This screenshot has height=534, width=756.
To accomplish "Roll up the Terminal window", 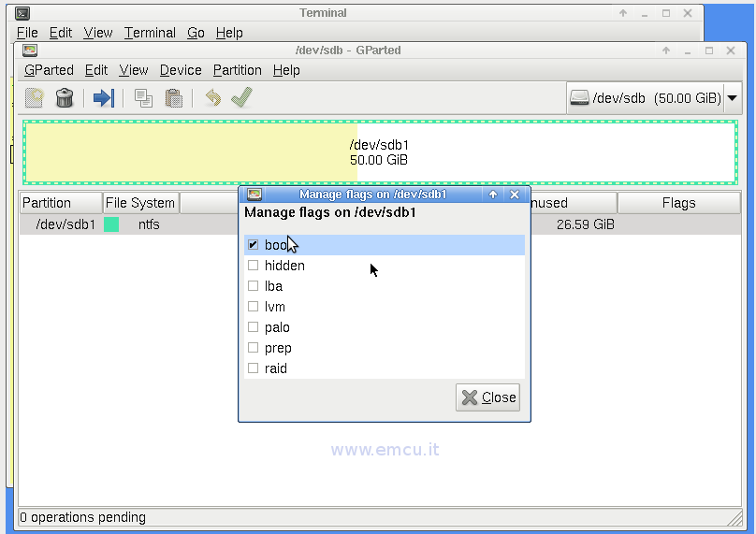I will pyautogui.click(x=623, y=13).
